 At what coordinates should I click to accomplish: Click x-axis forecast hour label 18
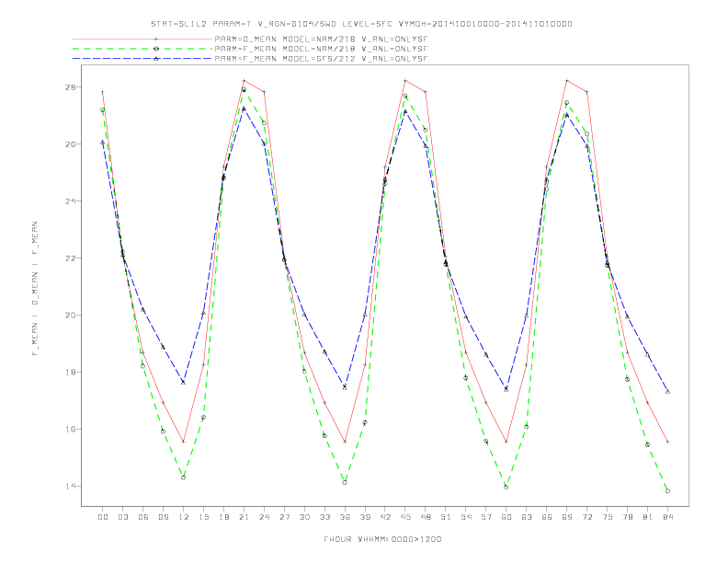223,517
